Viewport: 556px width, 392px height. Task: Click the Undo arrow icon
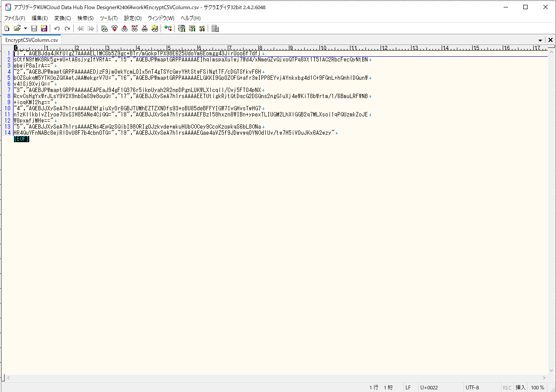[x=57, y=28]
